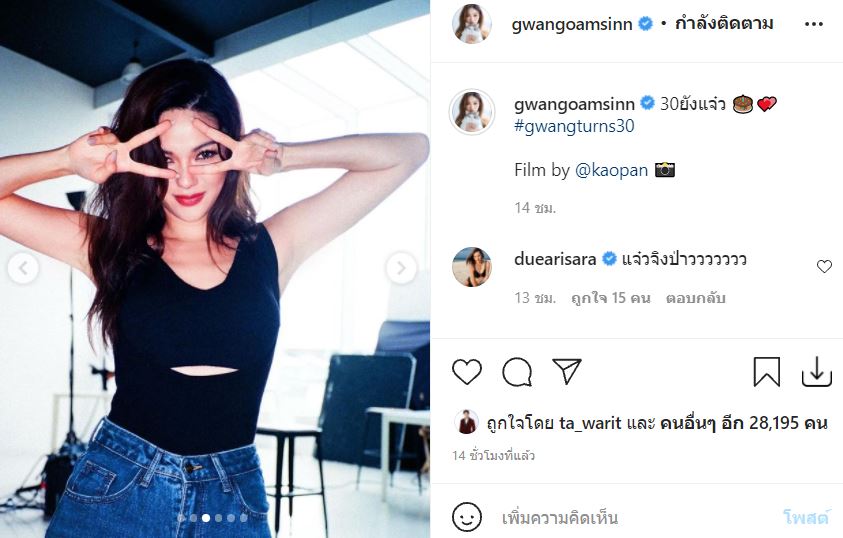Open comments via speech bubble icon

coord(517,372)
